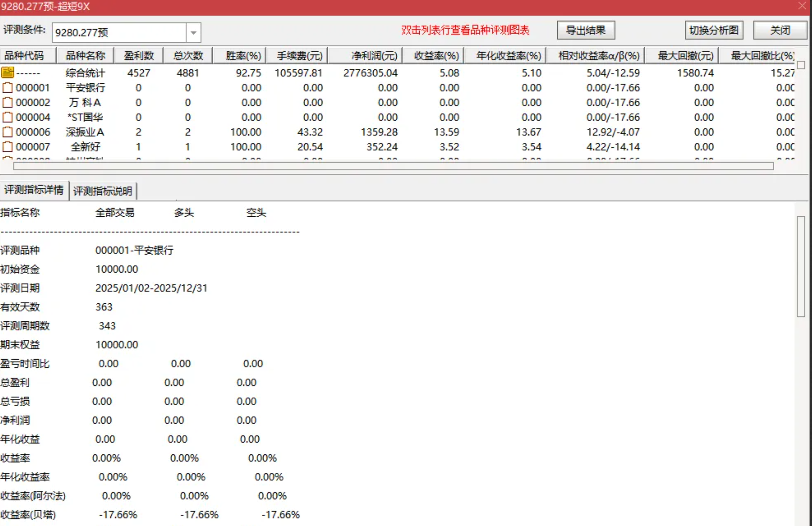The image size is (812, 526).
Task: Click the 导出结果 export button
Action: point(586,30)
